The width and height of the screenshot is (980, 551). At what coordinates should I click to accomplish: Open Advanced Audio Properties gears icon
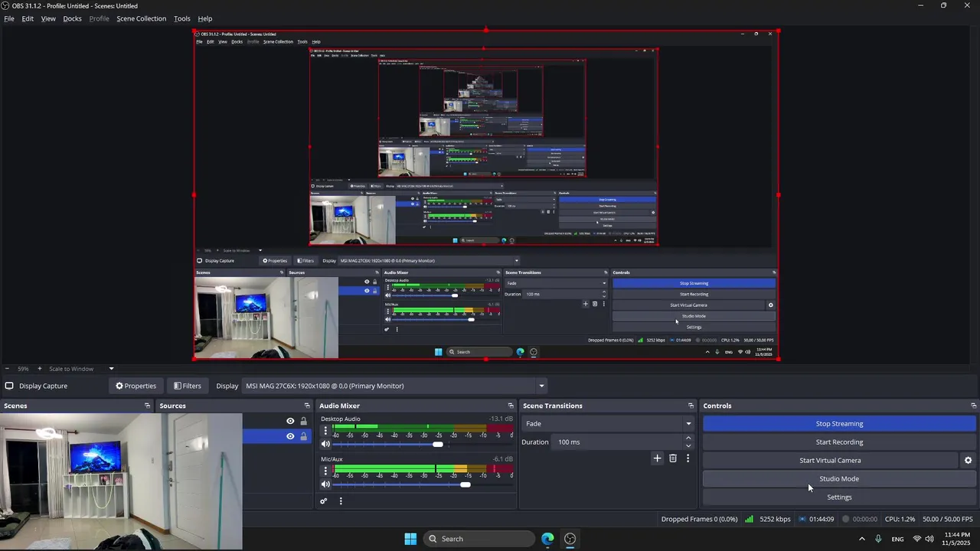point(324,501)
